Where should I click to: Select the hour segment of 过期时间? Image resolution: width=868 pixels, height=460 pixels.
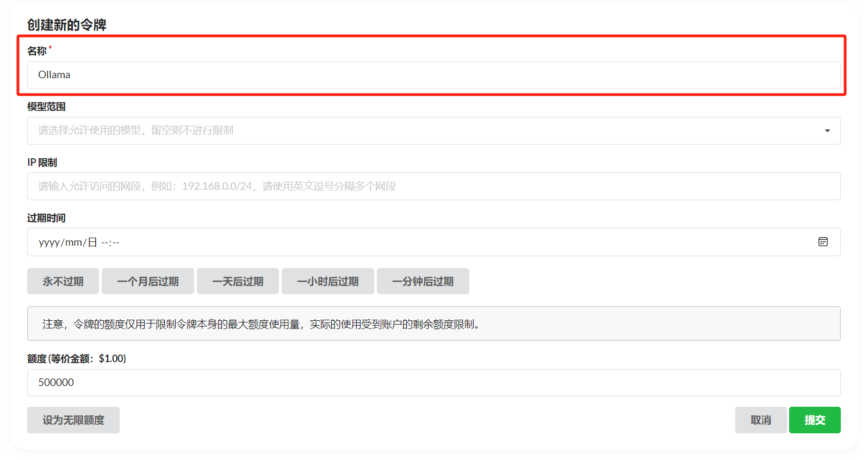pyautogui.click(x=104, y=243)
